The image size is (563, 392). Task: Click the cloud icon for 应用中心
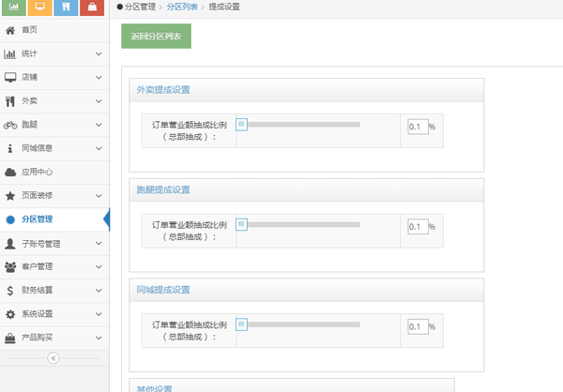10,172
